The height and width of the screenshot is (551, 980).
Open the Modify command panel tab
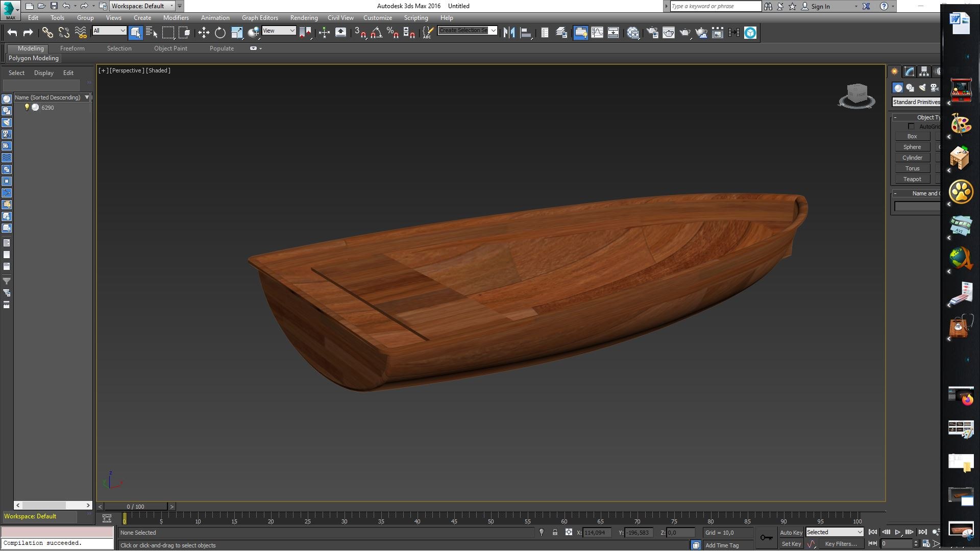[910, 71]
